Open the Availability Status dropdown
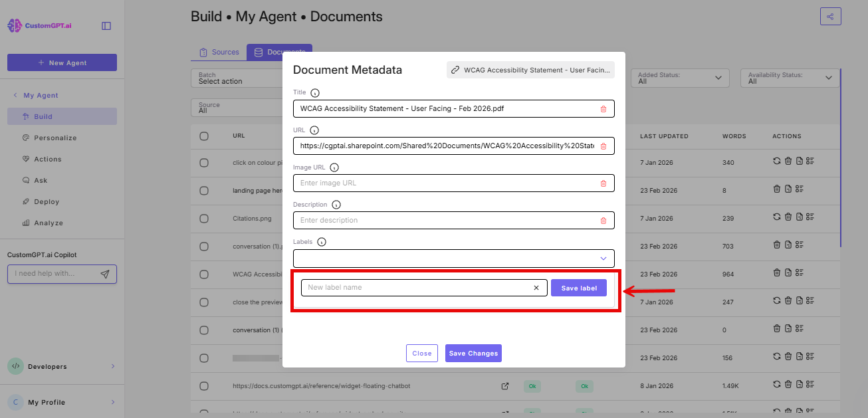 [x=790, y=78]
